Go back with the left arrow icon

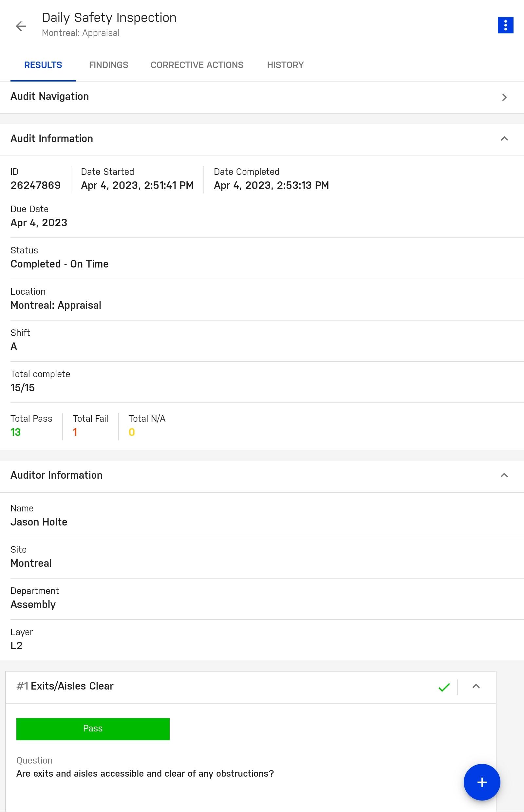pyautogui.click(x=21, y=26)
